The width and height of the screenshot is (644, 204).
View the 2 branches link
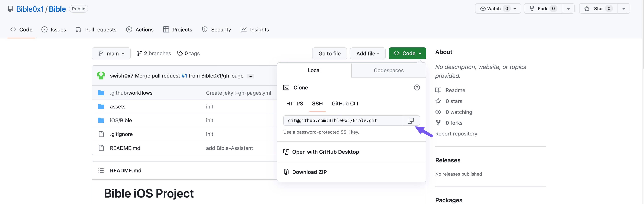tap(154, 54)
